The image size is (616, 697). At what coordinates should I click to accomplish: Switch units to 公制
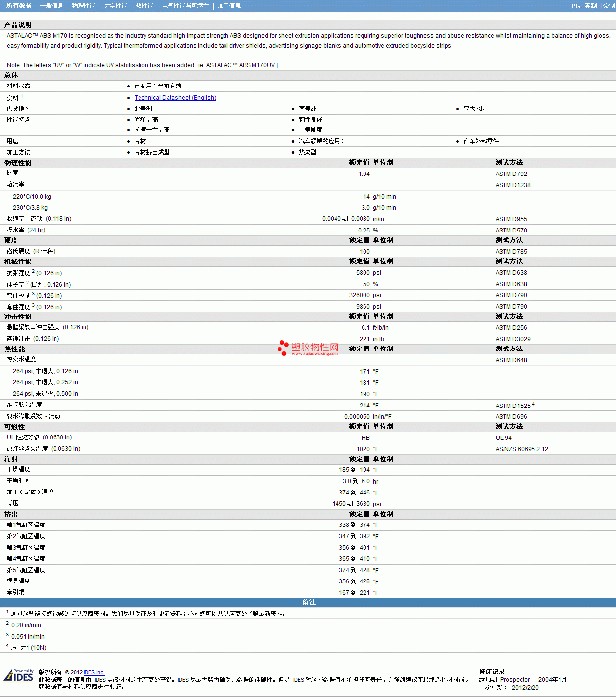tap(609, 6)
